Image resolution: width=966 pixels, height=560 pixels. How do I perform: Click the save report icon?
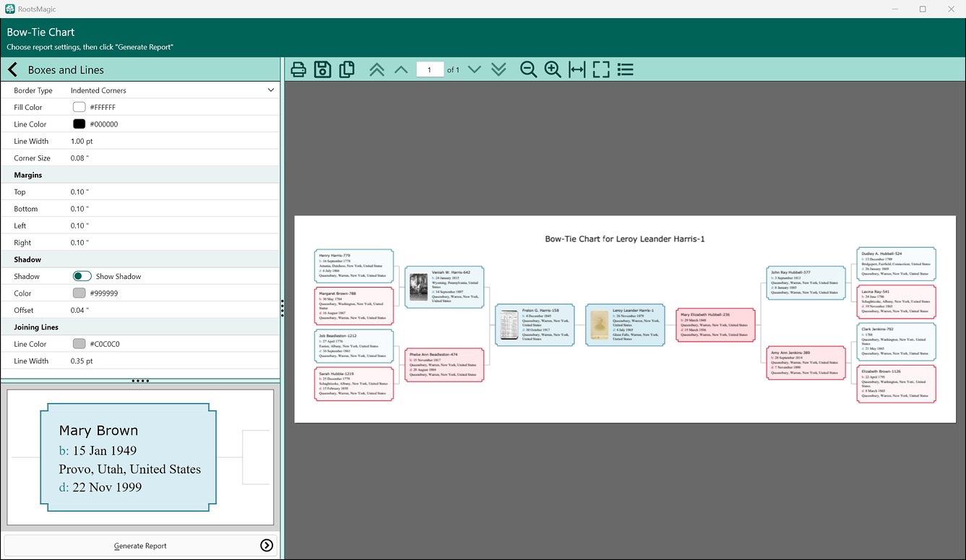coord(322,69)
